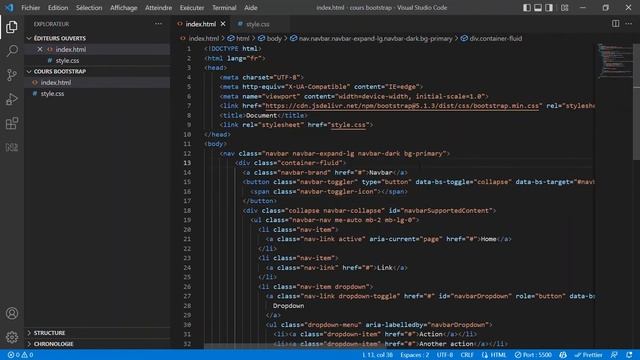Click the html breadcrumb element
The image size is (640, 360).
pyautogui.click(x=238, y=38)
